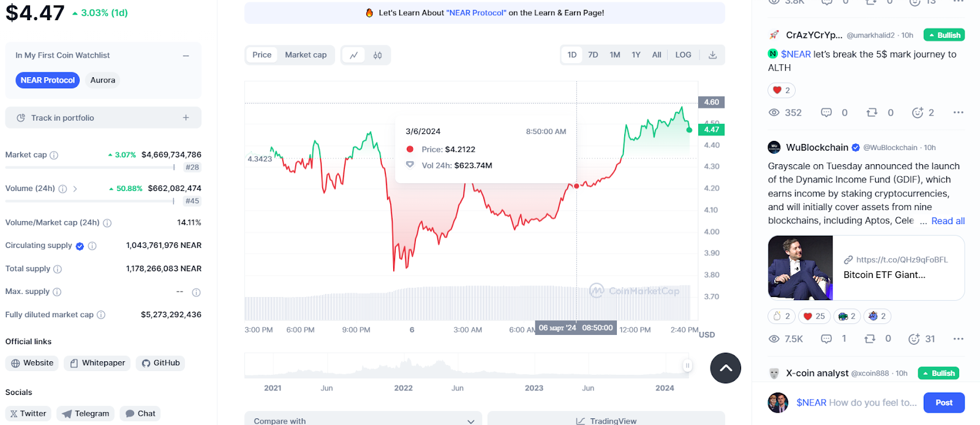Open more options on WuBlockchain post
The image size is (980, 425).
[x=958, y=339]
